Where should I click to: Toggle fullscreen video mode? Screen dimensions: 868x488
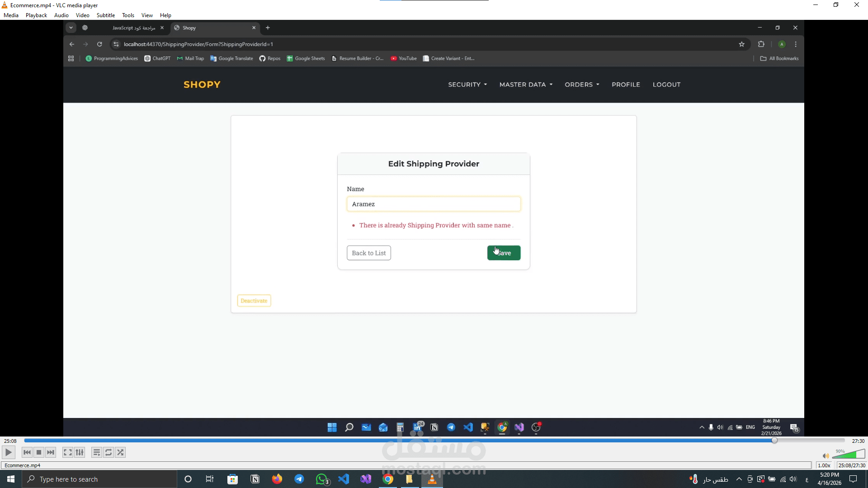point(67,452)
